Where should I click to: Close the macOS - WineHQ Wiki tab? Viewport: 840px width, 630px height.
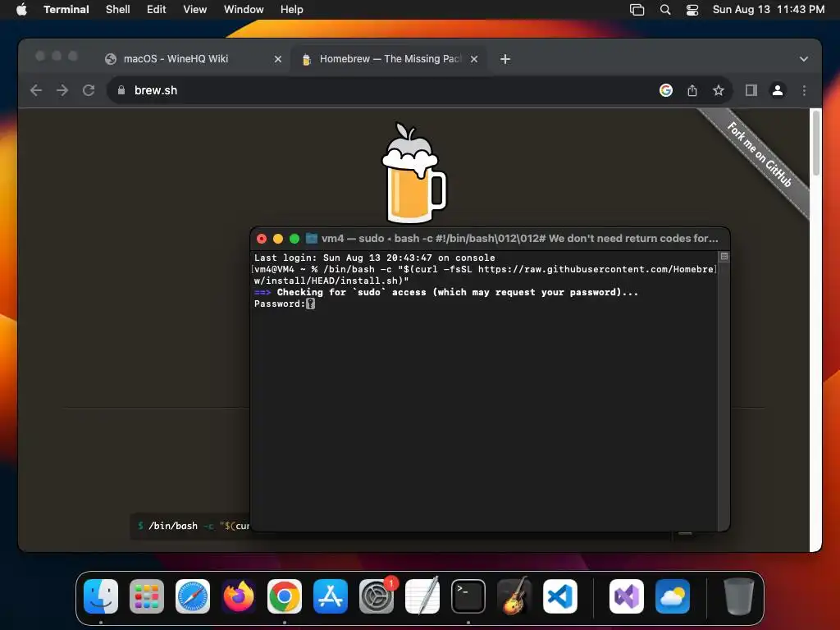[278, 59]
